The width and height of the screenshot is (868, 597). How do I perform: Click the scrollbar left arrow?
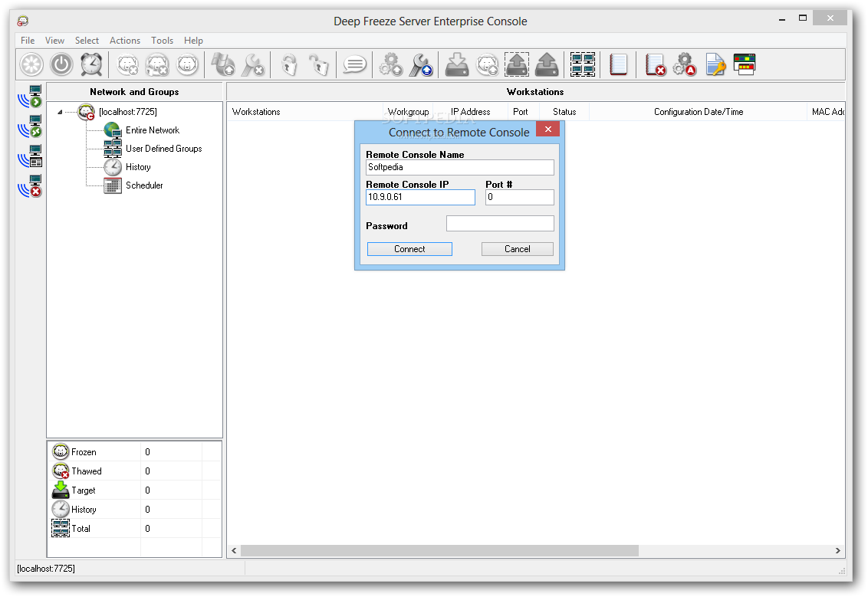234,550
